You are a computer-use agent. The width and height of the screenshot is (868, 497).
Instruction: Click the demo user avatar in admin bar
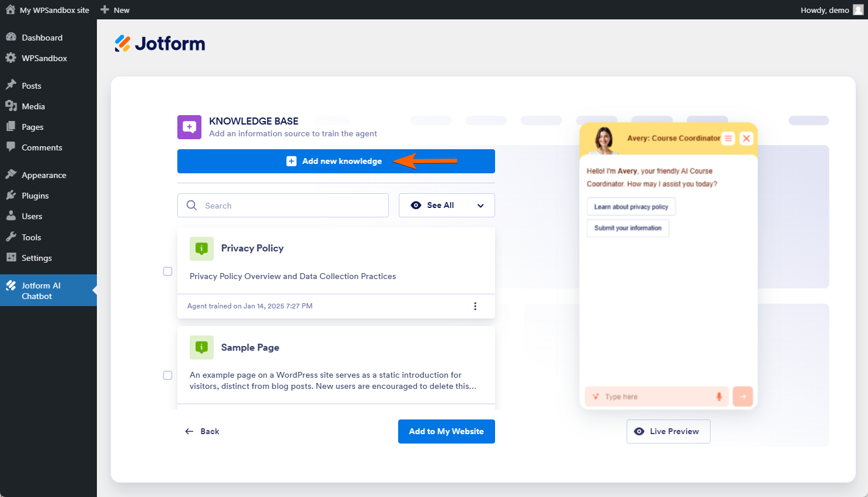pyautogui.click(x=858, y=10)
